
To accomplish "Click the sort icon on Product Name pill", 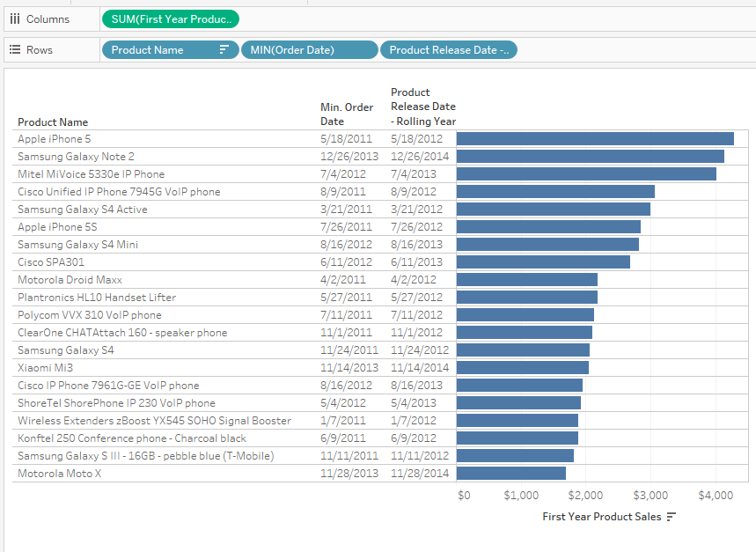I will (x=224, y=50).
